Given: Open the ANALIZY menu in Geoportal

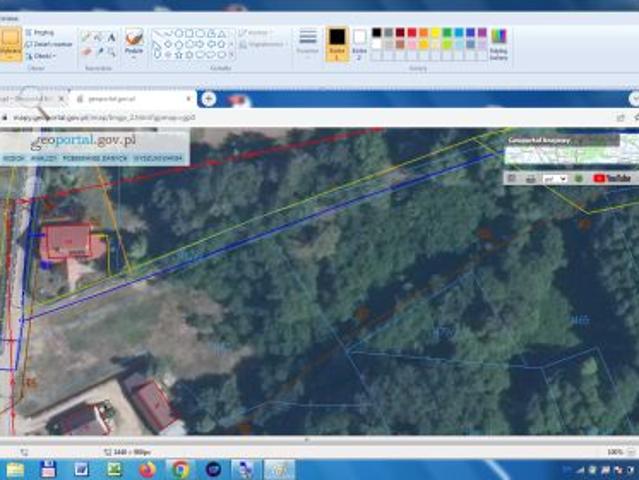Looking at the screenshot, I should pos(43,158).
